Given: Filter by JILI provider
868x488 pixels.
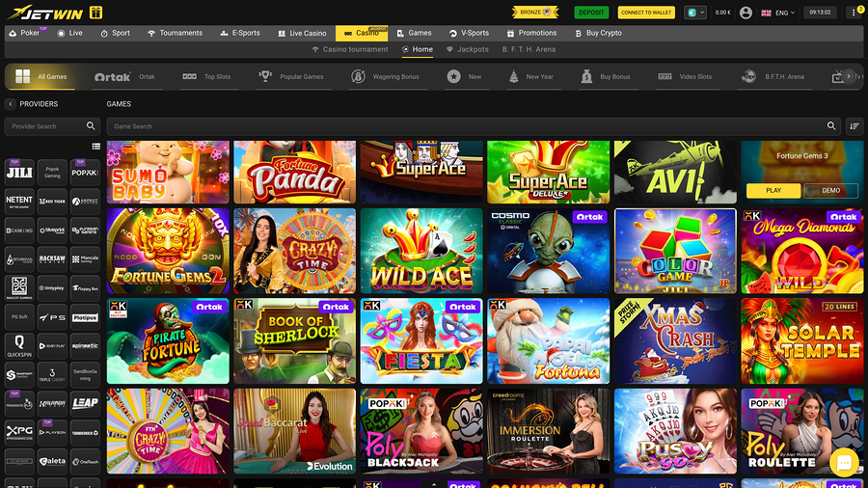Looking at the screenshot, I should click(19, 173).
